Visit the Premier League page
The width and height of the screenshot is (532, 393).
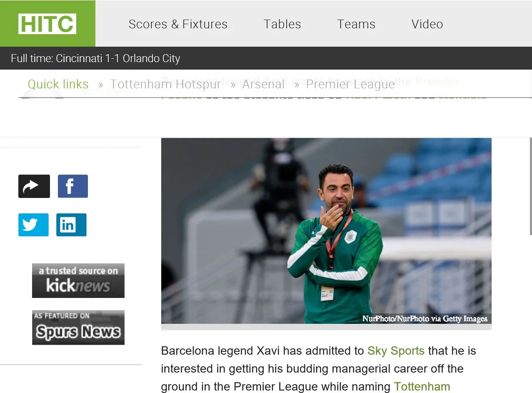pyautogui.click(x=350, y=84)
